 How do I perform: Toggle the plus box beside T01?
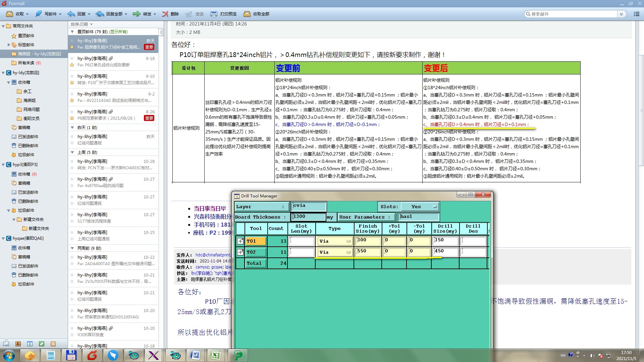click(240, 241)
